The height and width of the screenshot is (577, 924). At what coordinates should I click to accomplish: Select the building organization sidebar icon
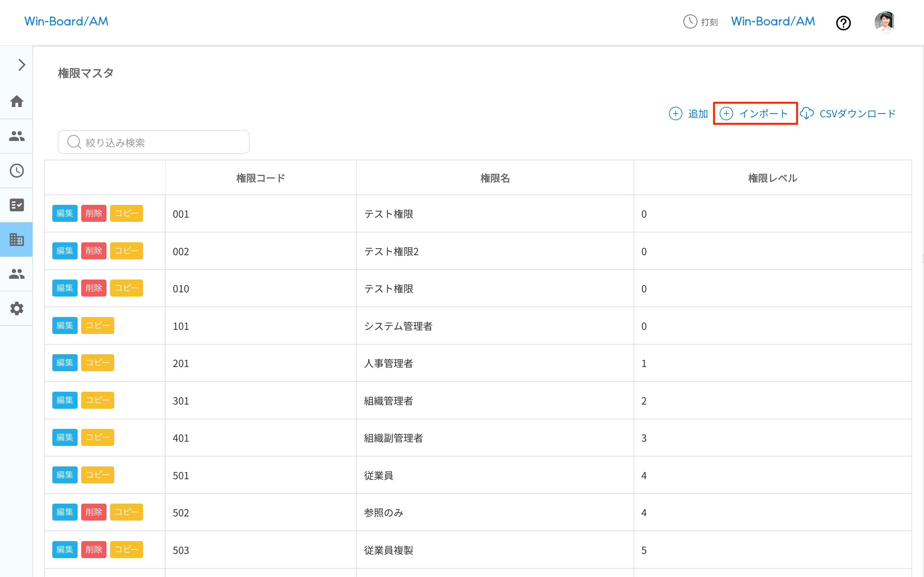pyautogui.click(x=16, y=240)
